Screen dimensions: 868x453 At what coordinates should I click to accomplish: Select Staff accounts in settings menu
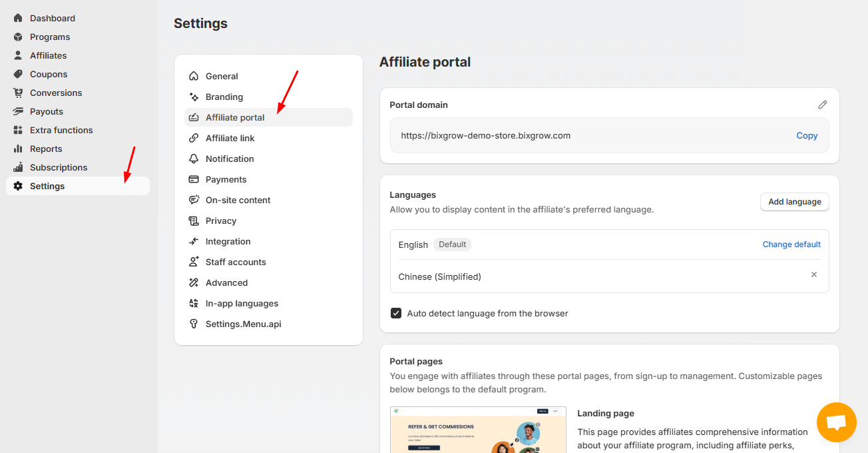(x=235, y=262)
